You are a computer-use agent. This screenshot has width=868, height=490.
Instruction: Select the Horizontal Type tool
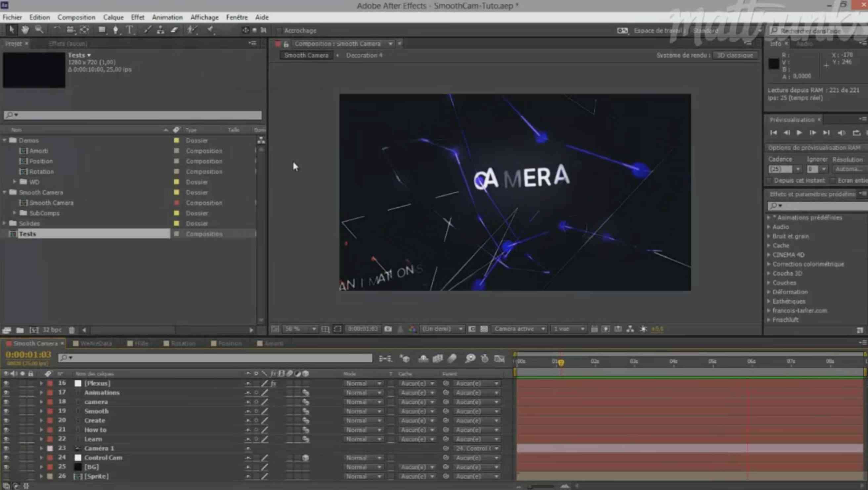(129, 30)
